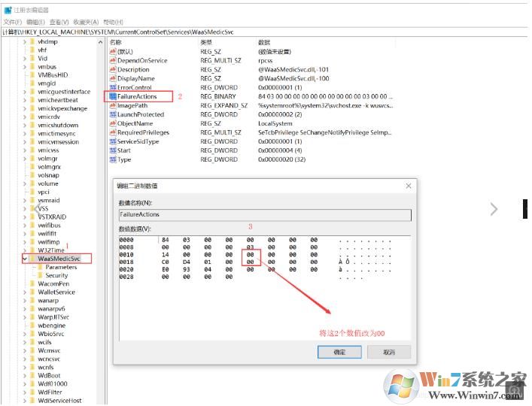This screenshot has height=406, width=532.
Task: Open the 文件(F) menu
Action: coord(13,23)
